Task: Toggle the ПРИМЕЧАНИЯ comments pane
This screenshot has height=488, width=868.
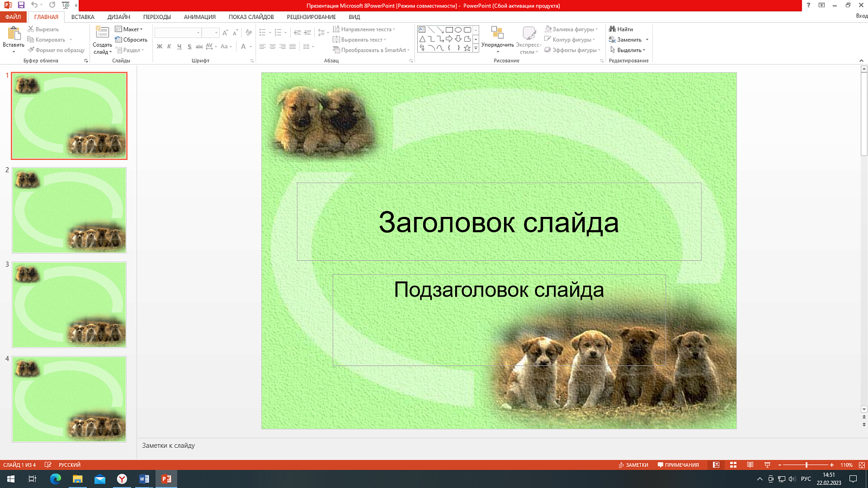Action: [678, 465]
